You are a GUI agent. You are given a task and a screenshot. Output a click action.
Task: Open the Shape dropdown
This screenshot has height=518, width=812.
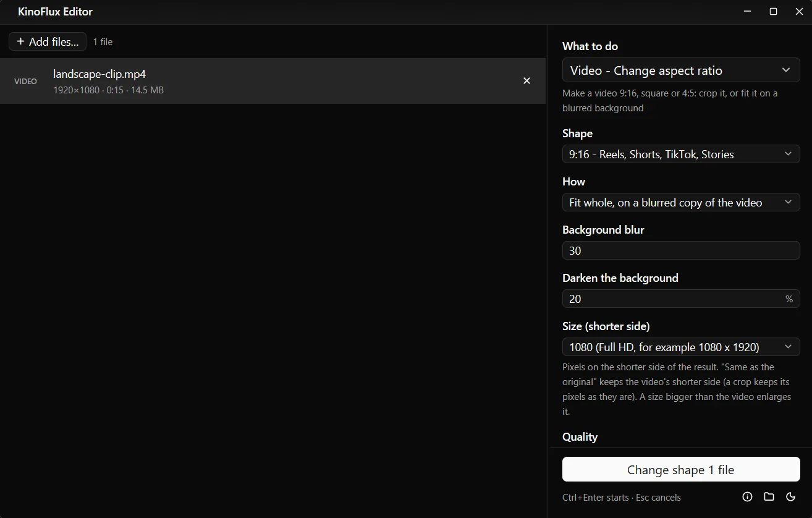681,154
